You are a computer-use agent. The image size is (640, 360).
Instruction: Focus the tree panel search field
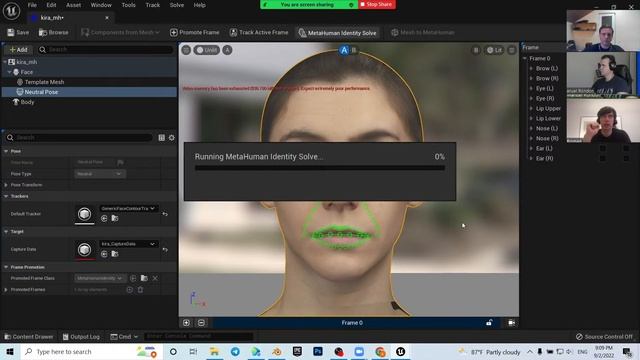coord(106,49)
